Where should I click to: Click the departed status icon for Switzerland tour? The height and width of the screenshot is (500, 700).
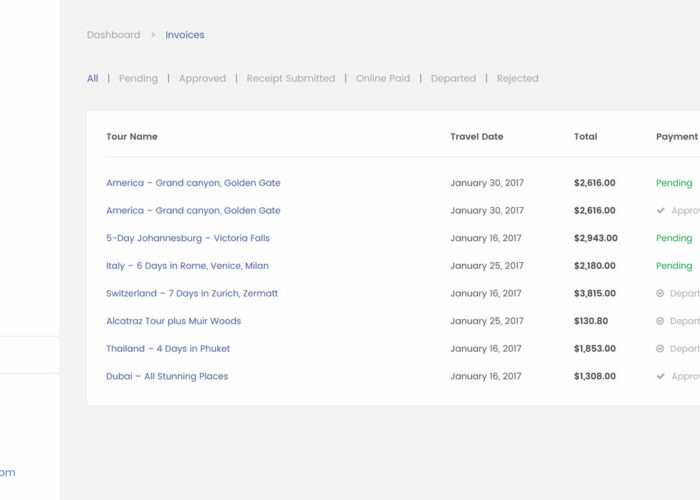[660, 294]
